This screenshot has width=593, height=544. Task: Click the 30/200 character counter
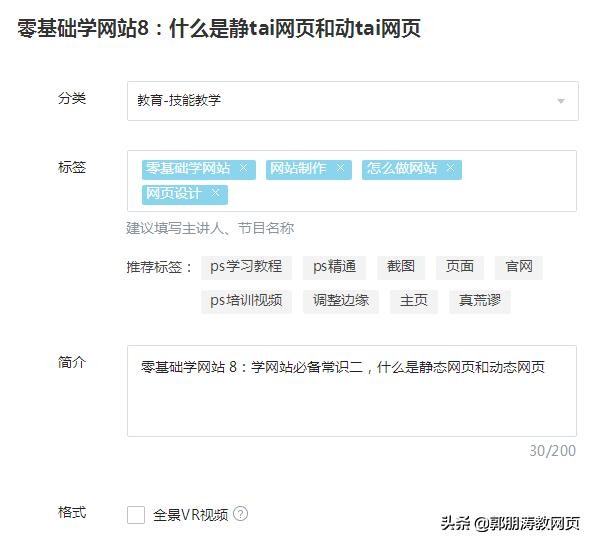[x=553, y=451]
